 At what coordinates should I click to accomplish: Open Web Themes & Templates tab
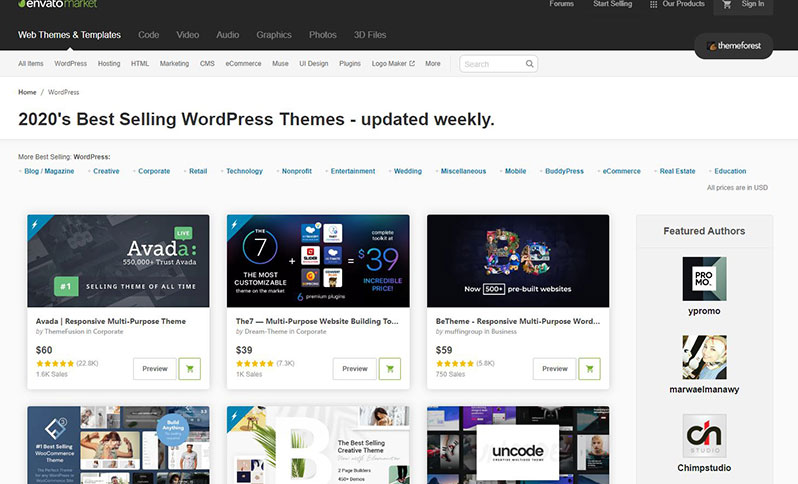[69, 35]
